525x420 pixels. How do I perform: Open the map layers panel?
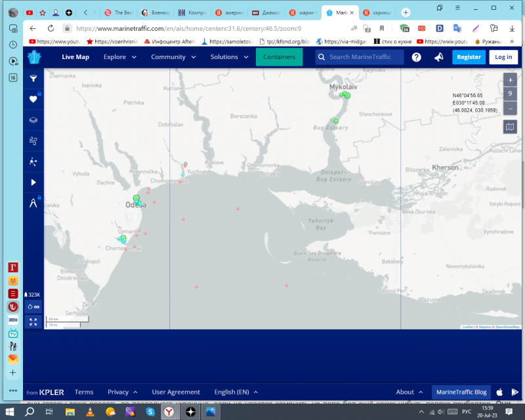point(33,120)
